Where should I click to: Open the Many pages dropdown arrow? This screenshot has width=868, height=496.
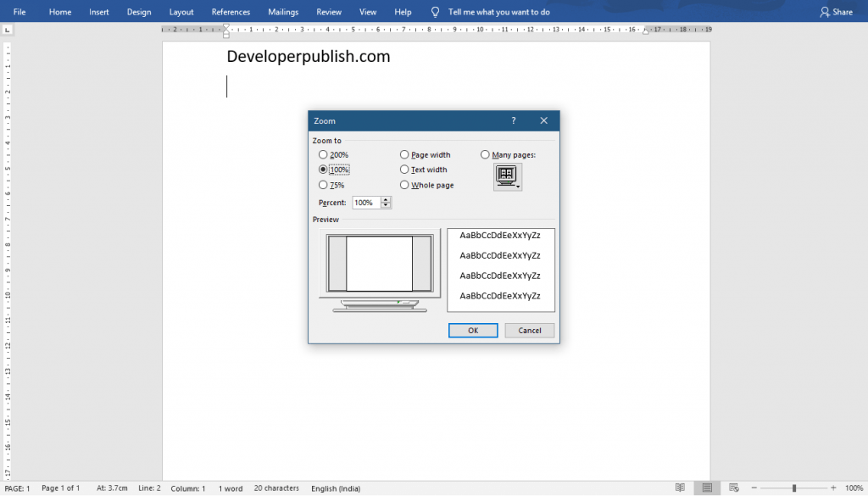pyautogui.click(x=517, y=187)
